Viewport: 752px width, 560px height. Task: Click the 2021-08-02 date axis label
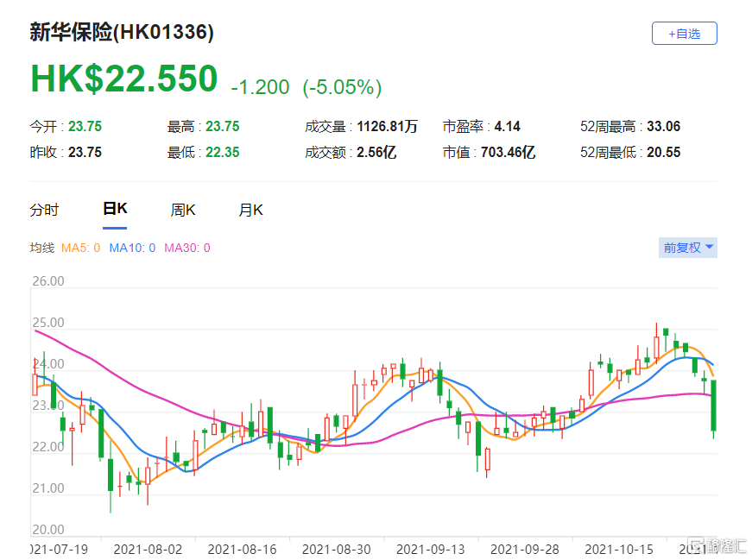(x=148, y=550)
